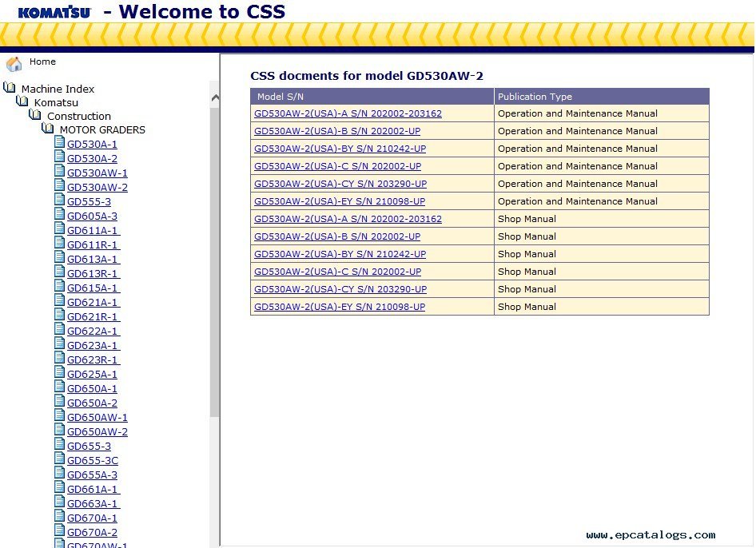
Task: Select Construction tree node
Action: pyautogui.click(x=79, y=116)
